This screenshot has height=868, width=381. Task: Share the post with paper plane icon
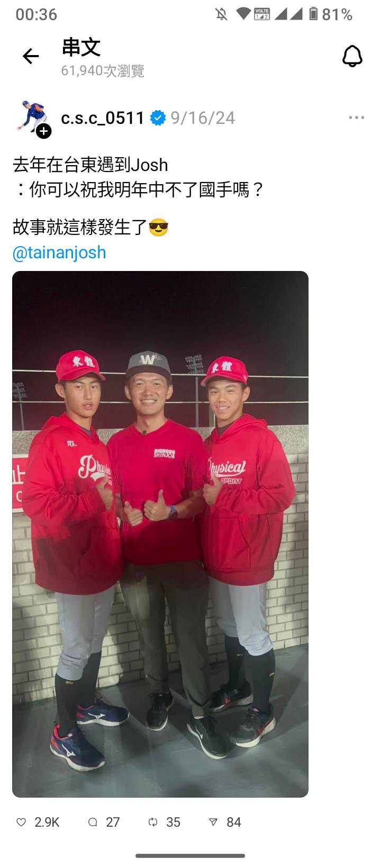(x=213, y=822)
